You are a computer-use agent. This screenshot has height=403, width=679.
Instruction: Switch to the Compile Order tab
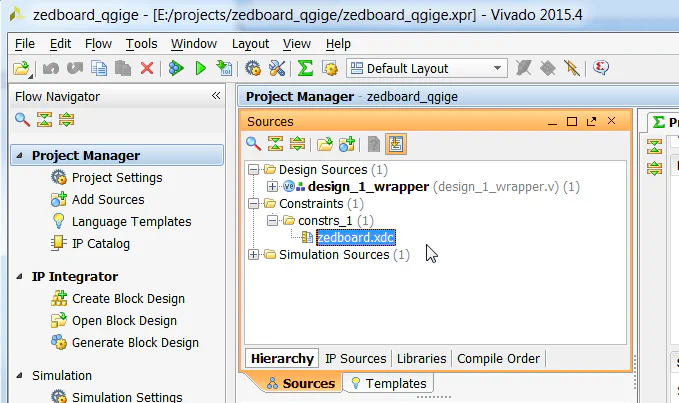point(498,358)
